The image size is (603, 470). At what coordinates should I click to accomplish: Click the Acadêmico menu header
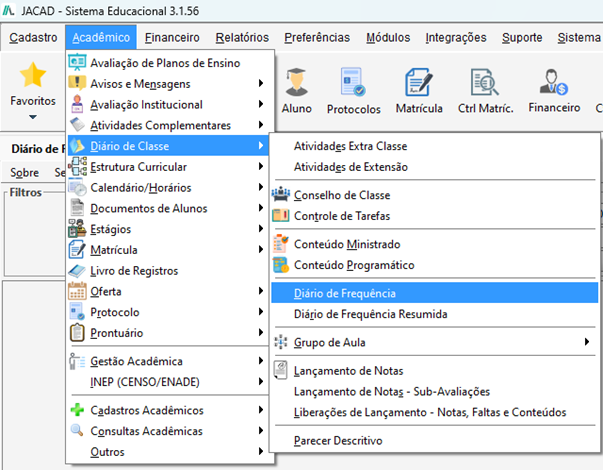point(101,38)
